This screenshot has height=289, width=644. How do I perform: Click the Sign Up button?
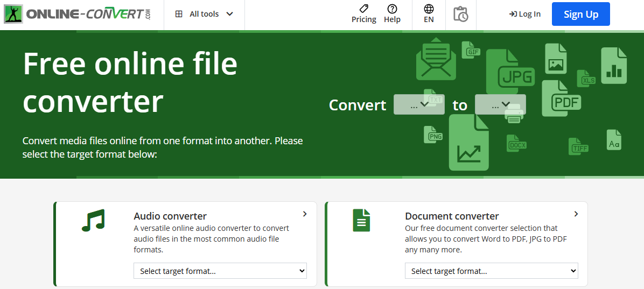(x=580, y=15)
